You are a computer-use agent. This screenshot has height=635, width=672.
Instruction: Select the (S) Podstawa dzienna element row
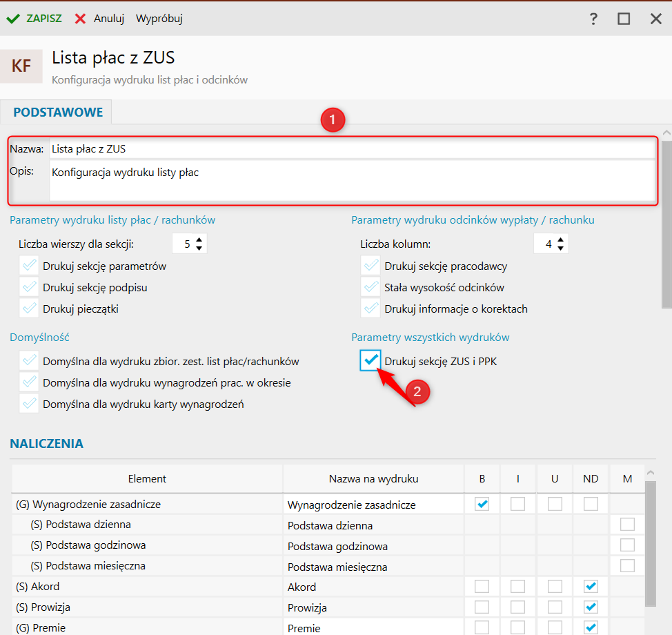pyautogui.click(x=147, y=525)
